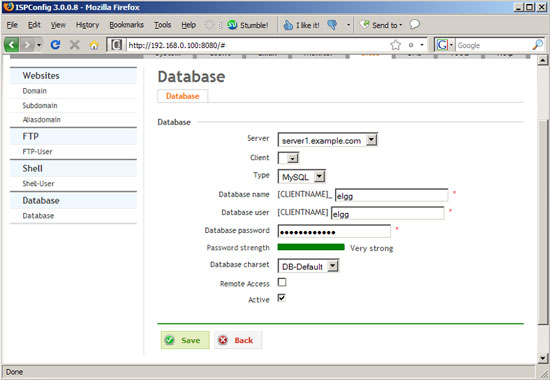This screenshot has width=550, height=380.
Task: Open the Type dropdown showing MySQL
Action: 302,176
